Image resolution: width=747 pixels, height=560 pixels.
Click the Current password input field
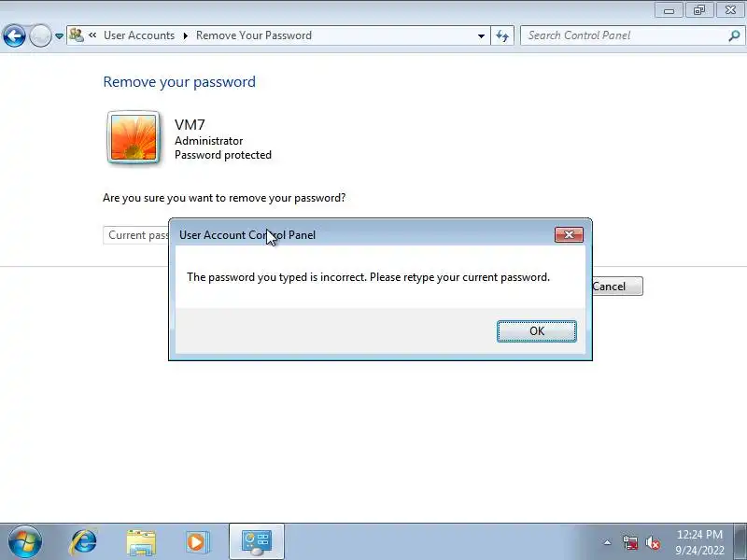[x=136, y=235]
